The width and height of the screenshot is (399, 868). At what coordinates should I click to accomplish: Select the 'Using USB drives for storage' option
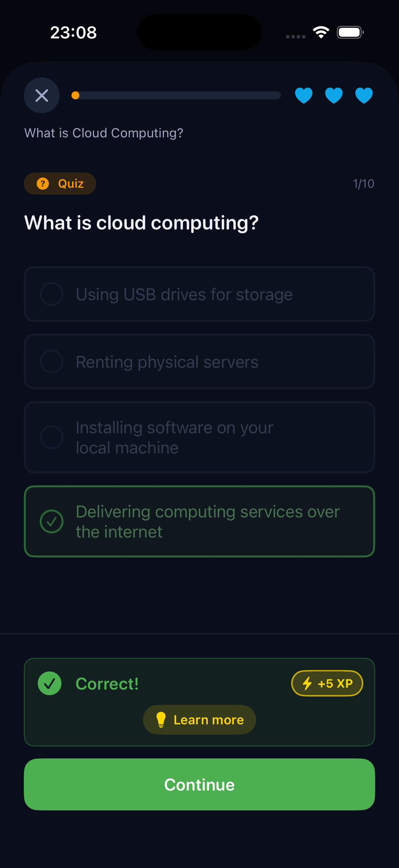point(199,294)
